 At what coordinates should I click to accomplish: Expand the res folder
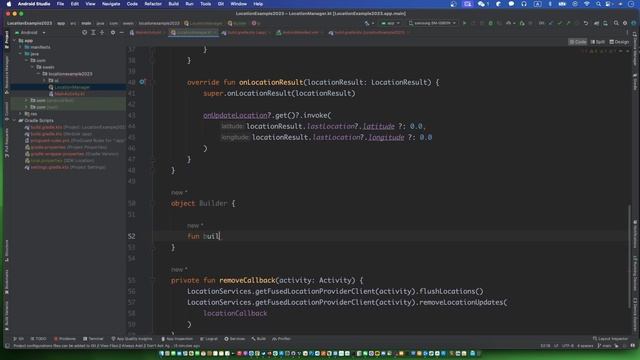click(x=20, y=113)
